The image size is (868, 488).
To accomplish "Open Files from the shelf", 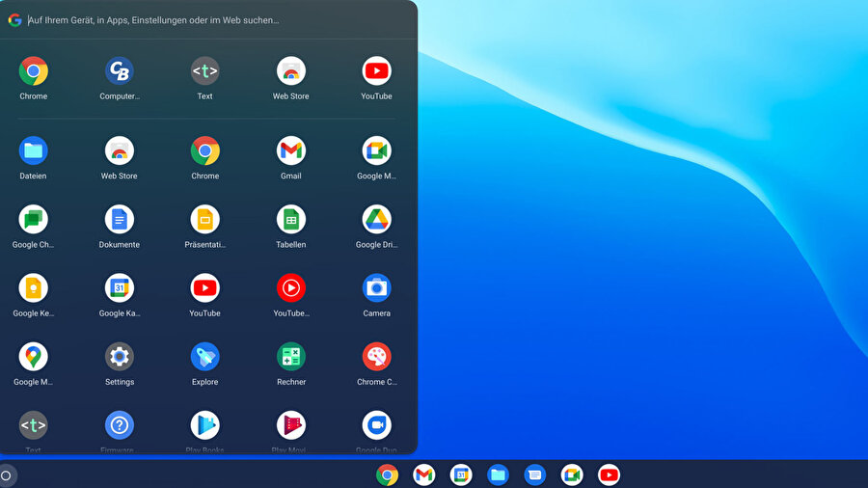I will click(x=498, y=474).
